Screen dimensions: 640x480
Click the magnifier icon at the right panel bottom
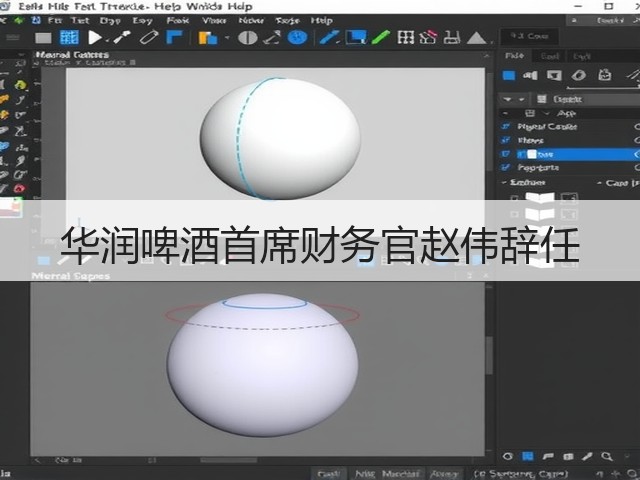[x=607, y=456]
